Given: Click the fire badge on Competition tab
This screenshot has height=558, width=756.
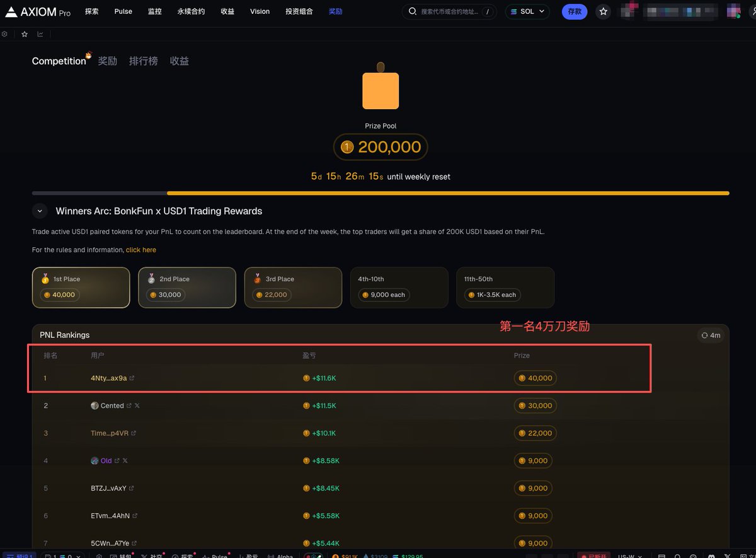Looking at the screenshot, I should 89,55.
